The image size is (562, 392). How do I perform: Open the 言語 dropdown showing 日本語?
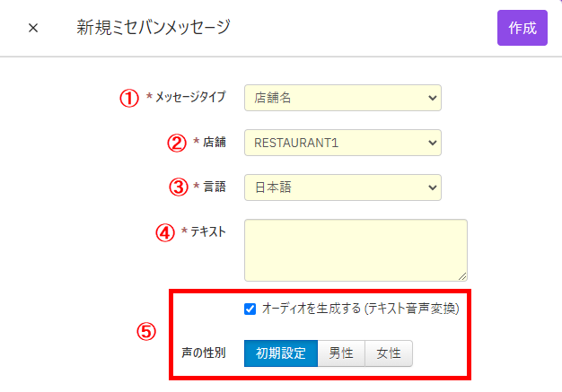pos(342,187)
